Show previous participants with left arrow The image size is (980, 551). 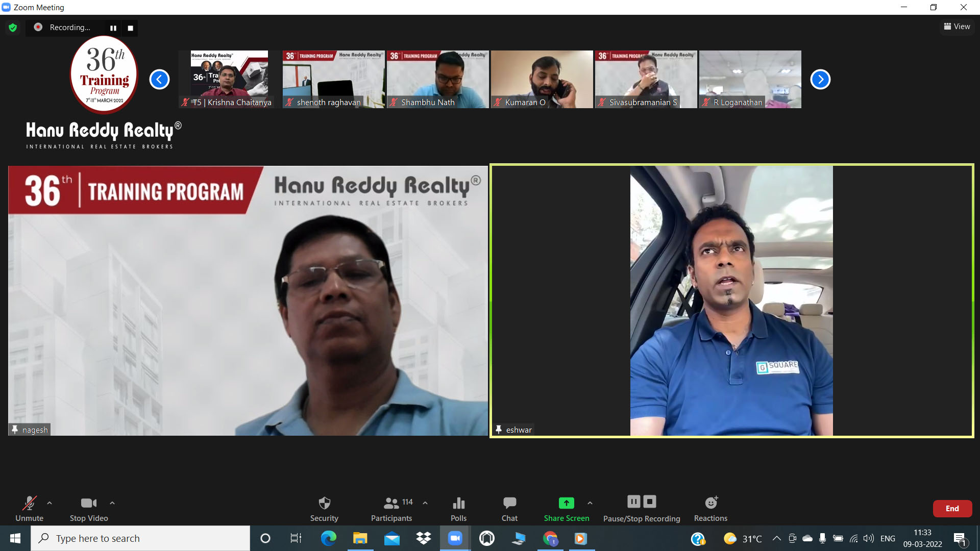[x=159, y=80]
